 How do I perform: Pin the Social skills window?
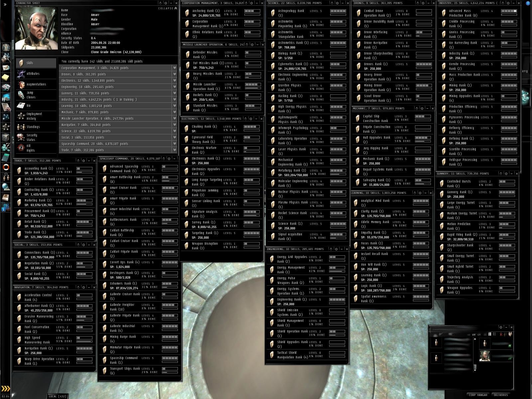(x=84, y=245)
